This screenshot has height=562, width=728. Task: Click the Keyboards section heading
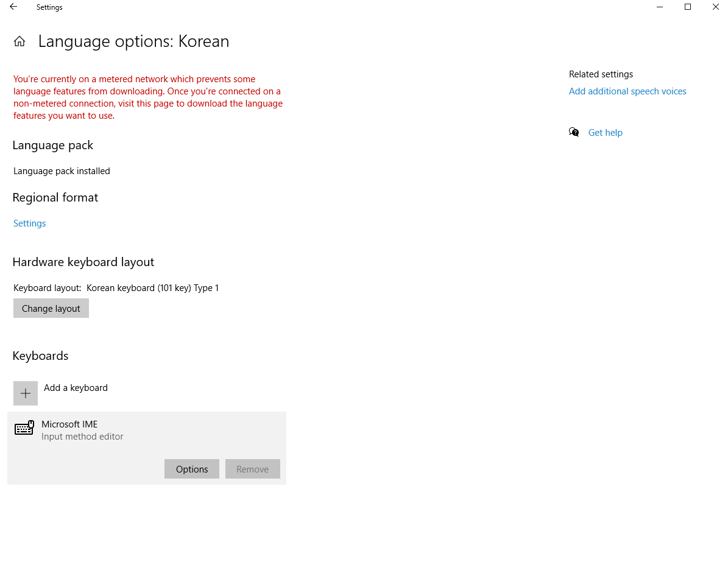point(40,356)
